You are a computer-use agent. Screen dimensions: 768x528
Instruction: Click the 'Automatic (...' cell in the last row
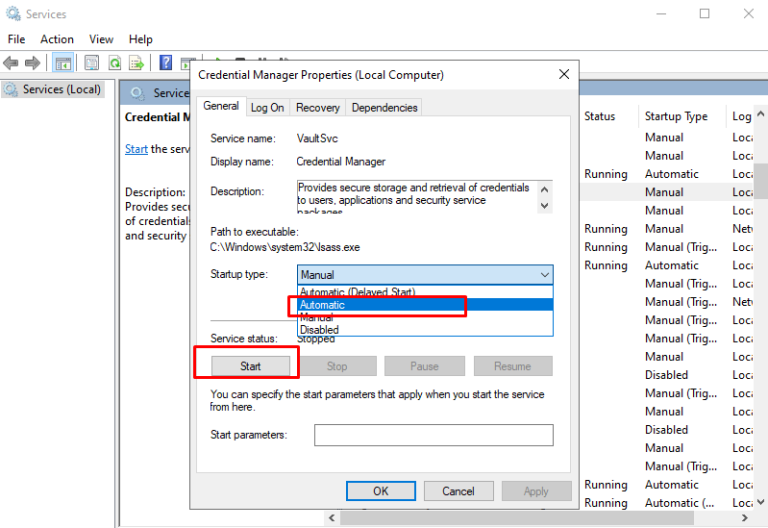(x=679, y=503)
